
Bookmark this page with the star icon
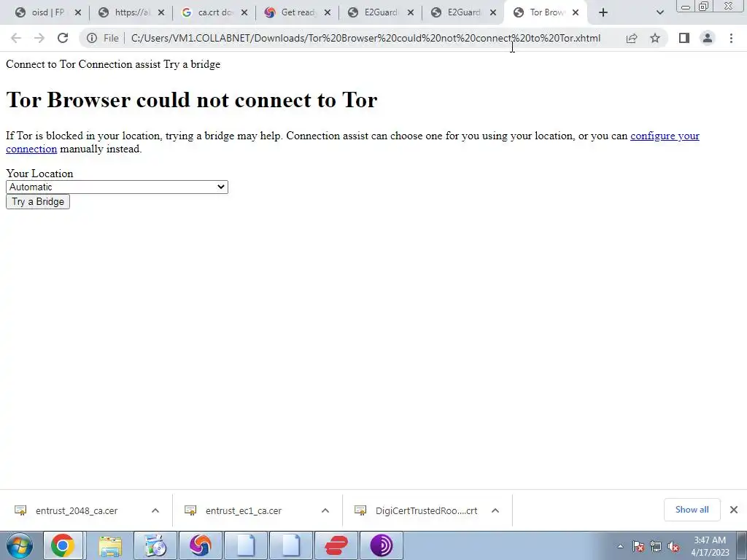[x=655, y=38]
